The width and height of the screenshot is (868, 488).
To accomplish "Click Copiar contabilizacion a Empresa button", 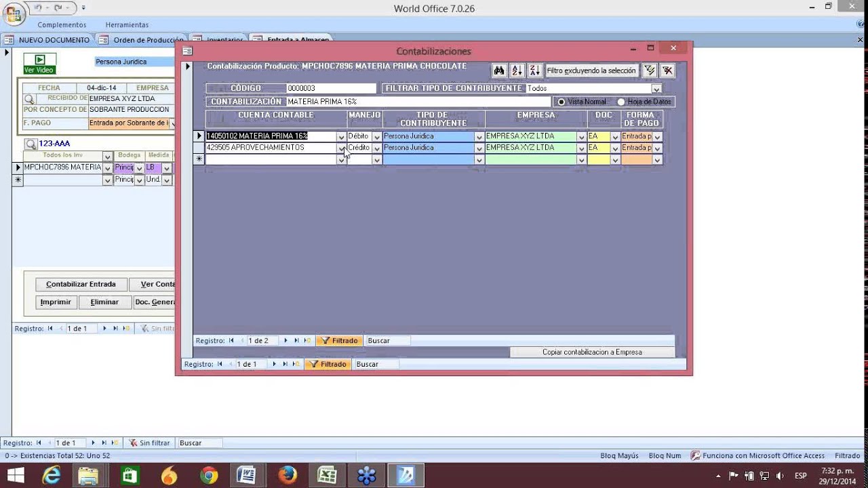I will pos(592,352).
